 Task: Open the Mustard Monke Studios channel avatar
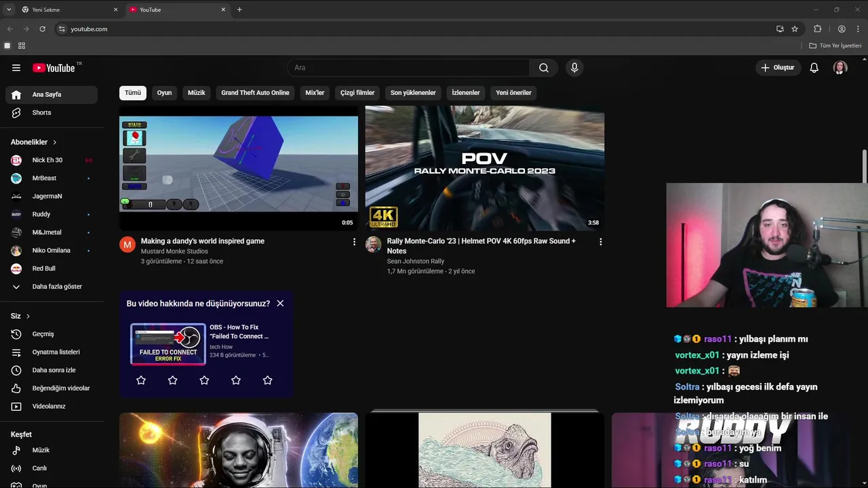[x=127, y=245]
